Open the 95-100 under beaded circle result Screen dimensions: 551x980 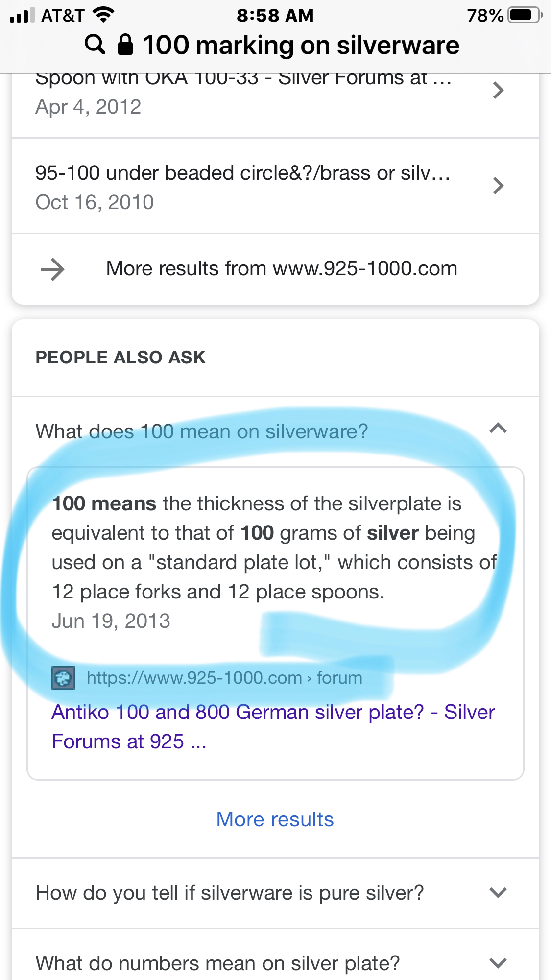[x=242, y=173]
